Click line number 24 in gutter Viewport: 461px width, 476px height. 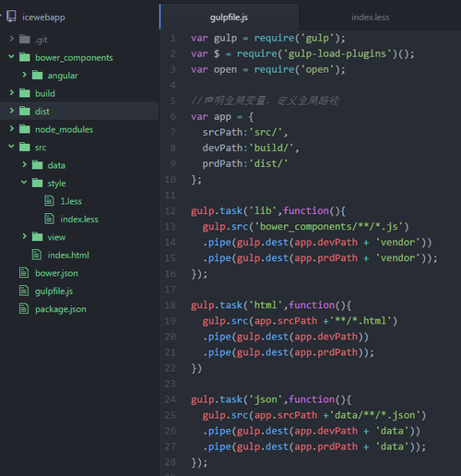click(x=170, y=399)
